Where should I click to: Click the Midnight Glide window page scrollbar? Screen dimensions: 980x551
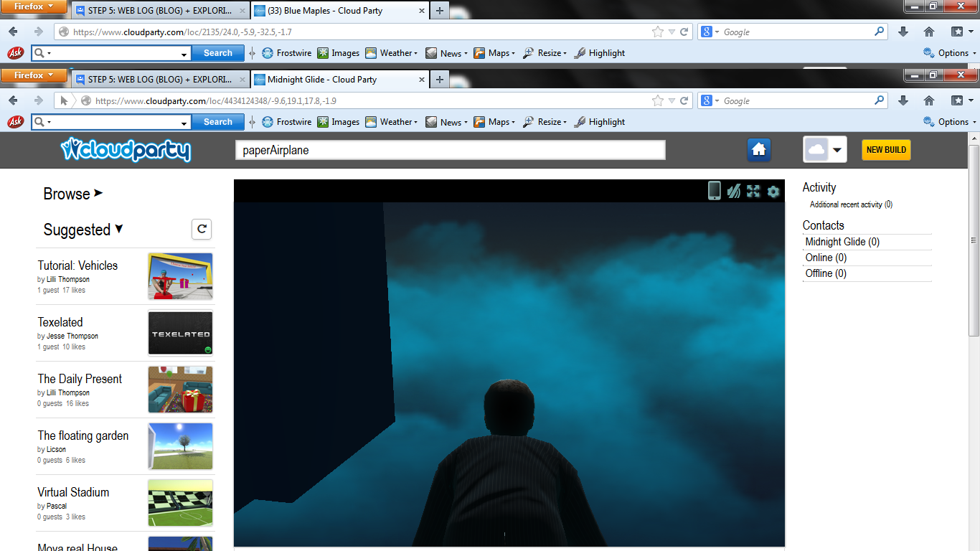point(974,240)
